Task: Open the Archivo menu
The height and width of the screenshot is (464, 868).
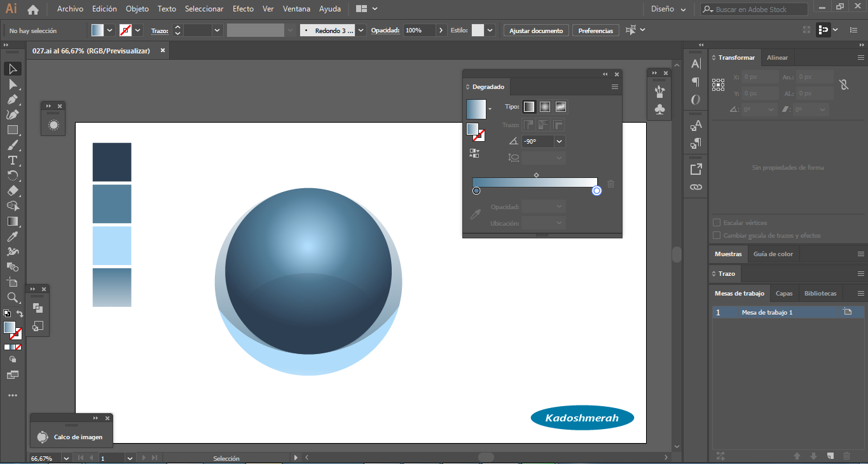Action: coord(70,9)
